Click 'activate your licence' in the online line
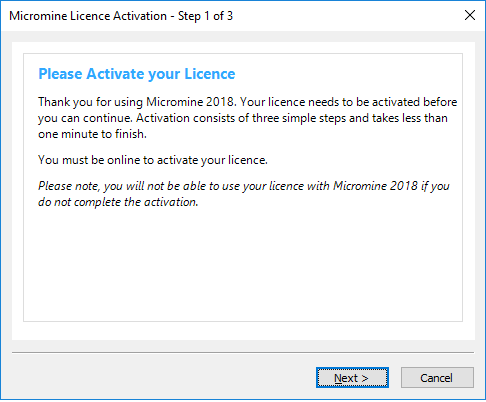This screenshot has width=486, height=402. pyautogui.click(x=212, y=160)
